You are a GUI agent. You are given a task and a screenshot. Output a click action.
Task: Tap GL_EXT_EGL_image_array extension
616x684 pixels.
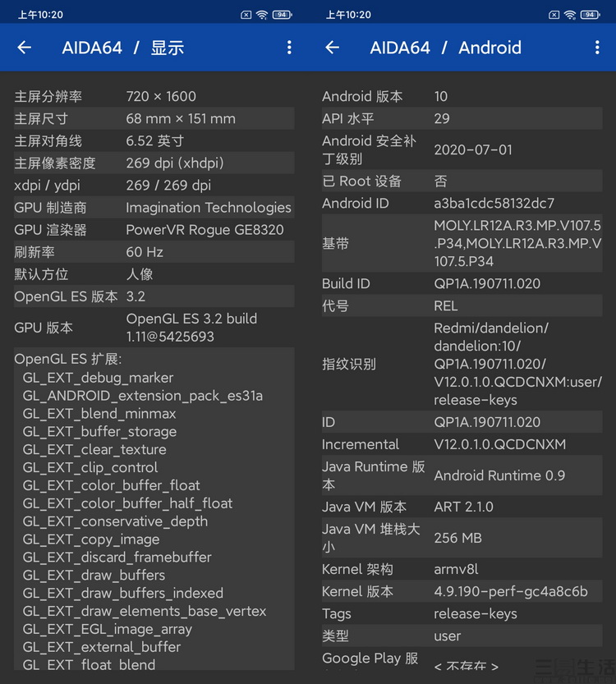pos(108,629)
